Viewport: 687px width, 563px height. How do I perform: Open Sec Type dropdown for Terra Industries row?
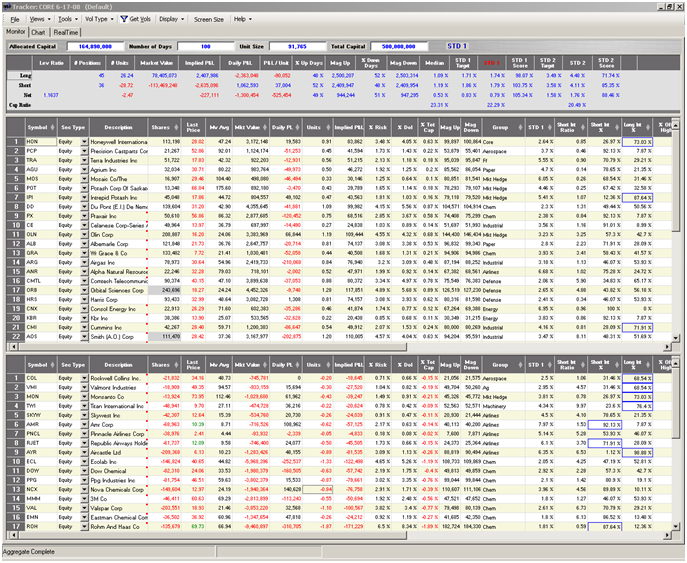click(85, 160)
